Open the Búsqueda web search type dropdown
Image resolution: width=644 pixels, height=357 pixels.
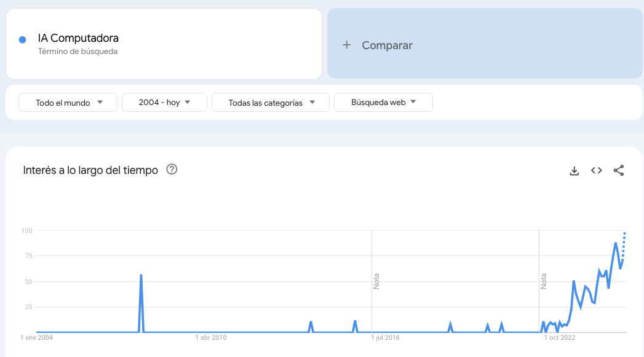383,102
